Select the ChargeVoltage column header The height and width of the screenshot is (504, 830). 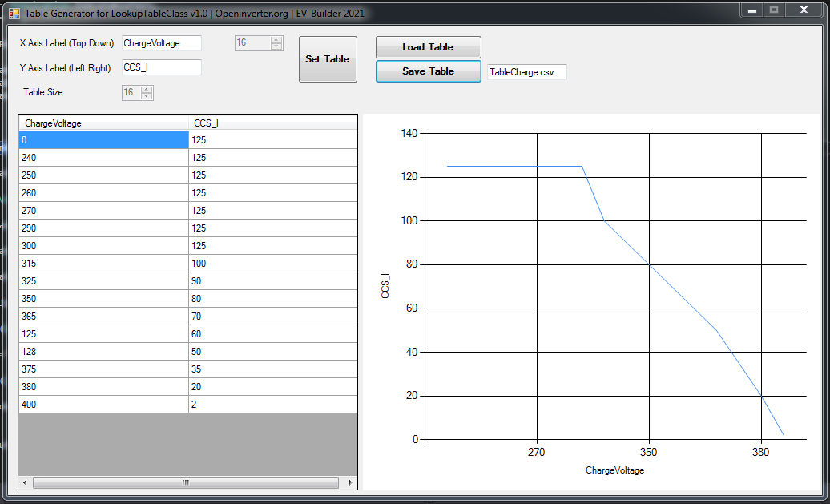coord(103,123)
